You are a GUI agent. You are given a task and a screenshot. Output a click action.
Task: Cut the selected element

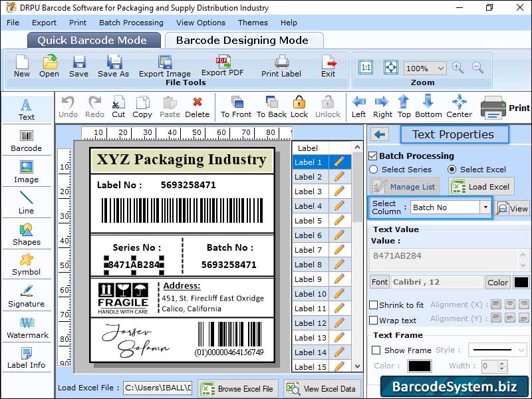coord(118,107)
